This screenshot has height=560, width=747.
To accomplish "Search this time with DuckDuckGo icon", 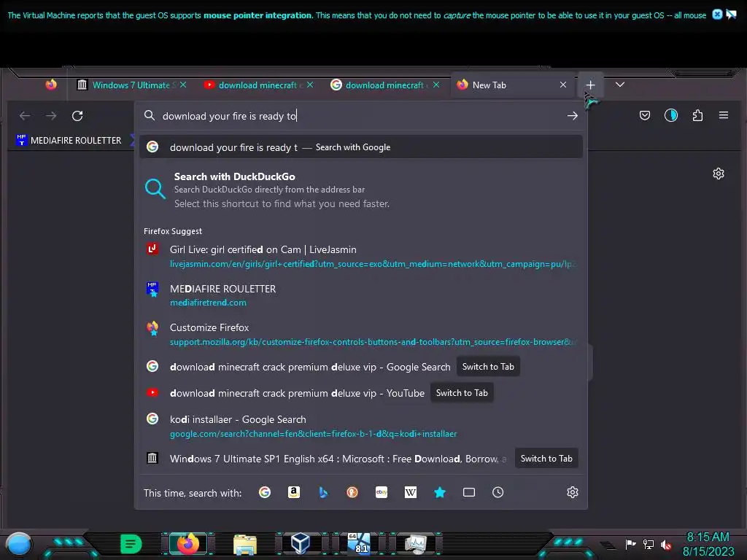I will tap(352, 492).
